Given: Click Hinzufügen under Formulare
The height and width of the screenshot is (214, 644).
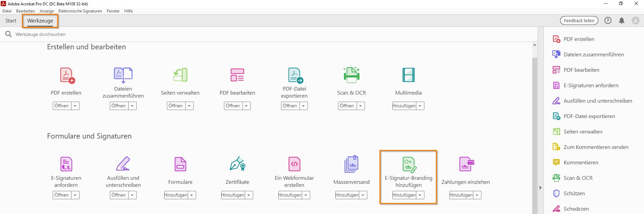Looking at the screenshot, I should point(176,195).
